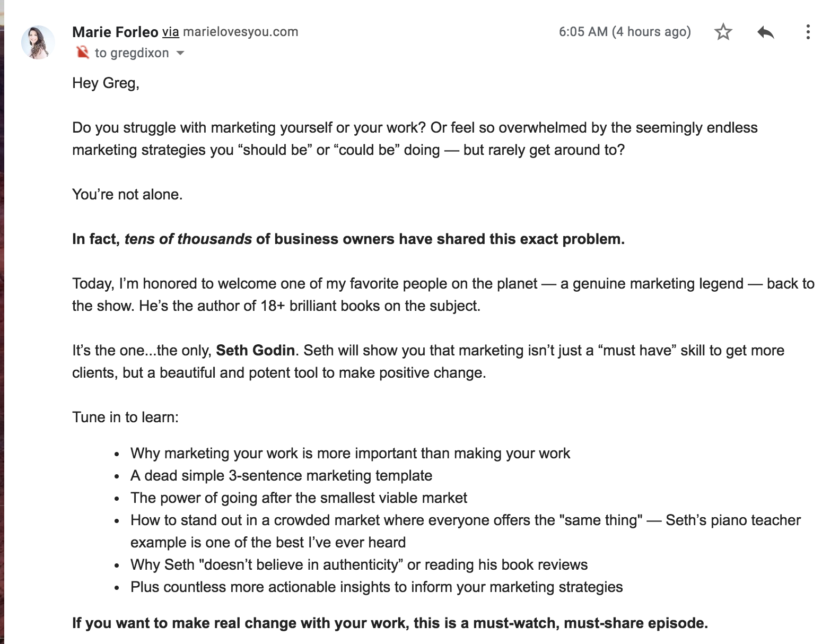Click the red no-encryption lock icon

point(82,53)
